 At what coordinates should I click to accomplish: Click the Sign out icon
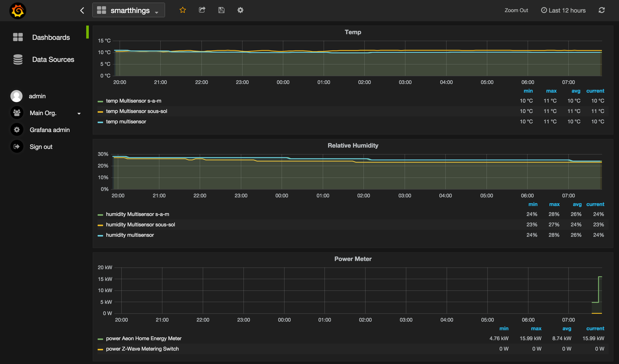click(x=17, y=147)
